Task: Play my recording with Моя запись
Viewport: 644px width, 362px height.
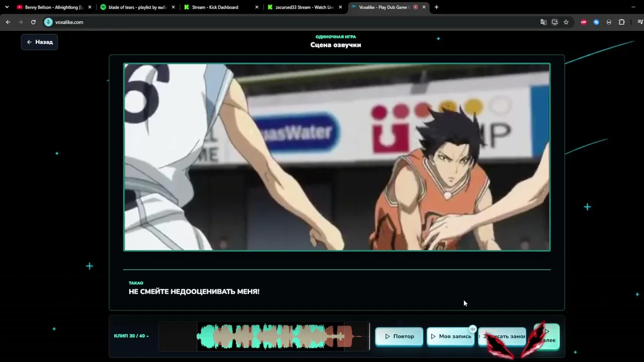Action: coord(451,336)
